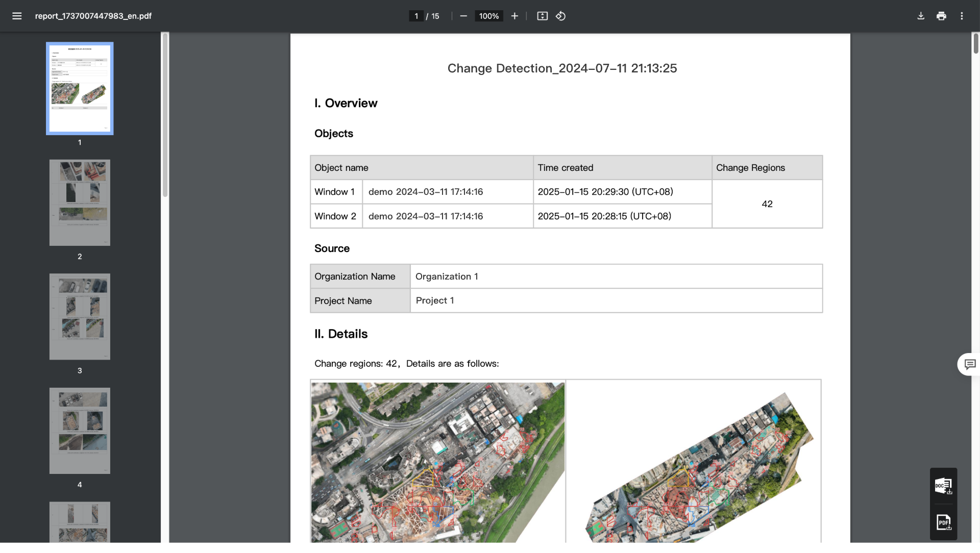Open page 2 thumbnail

[x=80, y=203]
